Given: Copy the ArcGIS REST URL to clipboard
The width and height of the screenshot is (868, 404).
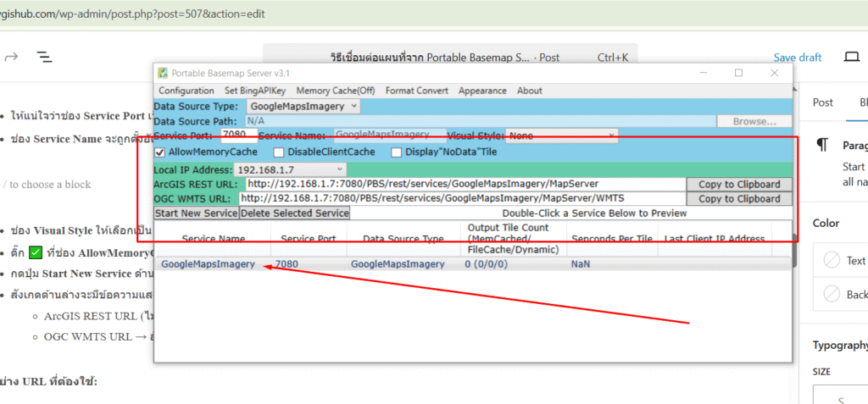Looking at the screenshot, I should tap(739, 185).
